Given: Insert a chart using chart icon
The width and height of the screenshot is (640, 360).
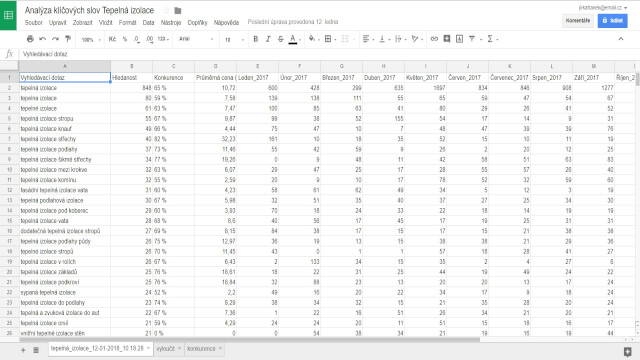Looking at the screenshot, I should pyautogui.click(x=459, y=39).
